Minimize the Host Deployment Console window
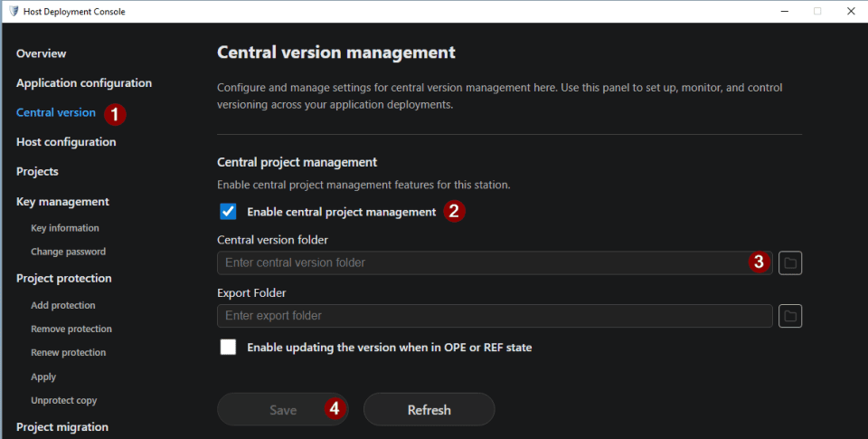Viewport: 868px width, 439px height. click(785, 11)
